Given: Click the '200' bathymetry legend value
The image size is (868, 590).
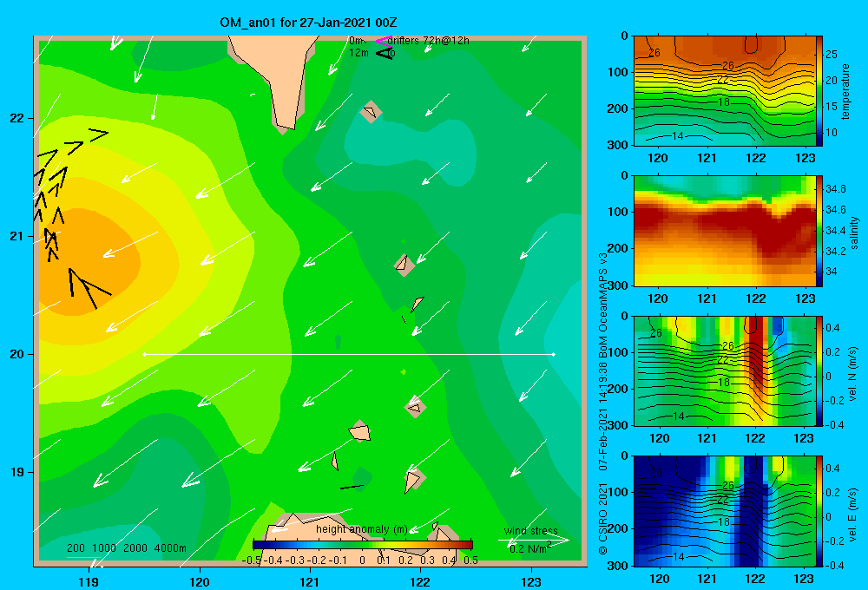Looking at the screenshot, I should 76,548.
